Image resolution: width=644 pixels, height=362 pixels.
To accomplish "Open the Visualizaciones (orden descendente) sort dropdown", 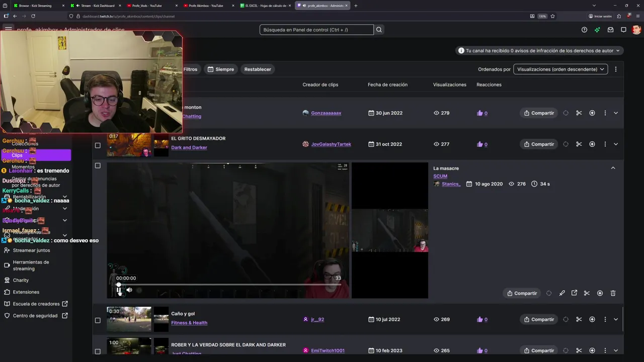I will 560,69.
